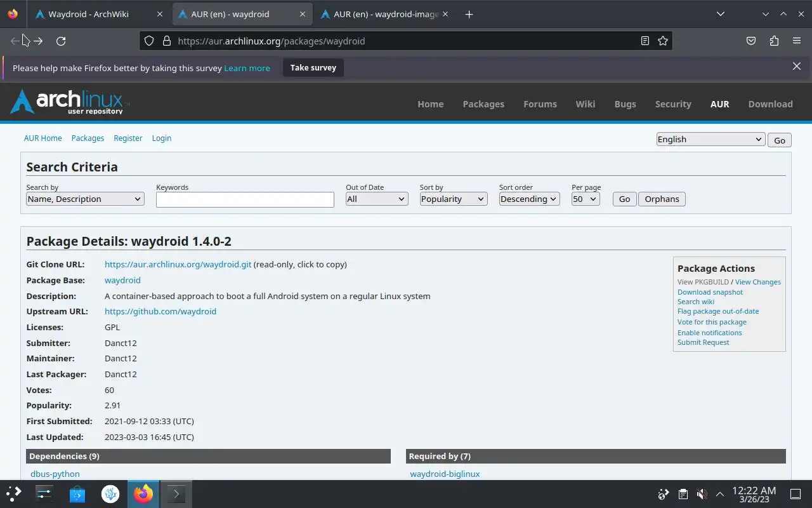Click Flag package out-of-date

pos(718,311)
